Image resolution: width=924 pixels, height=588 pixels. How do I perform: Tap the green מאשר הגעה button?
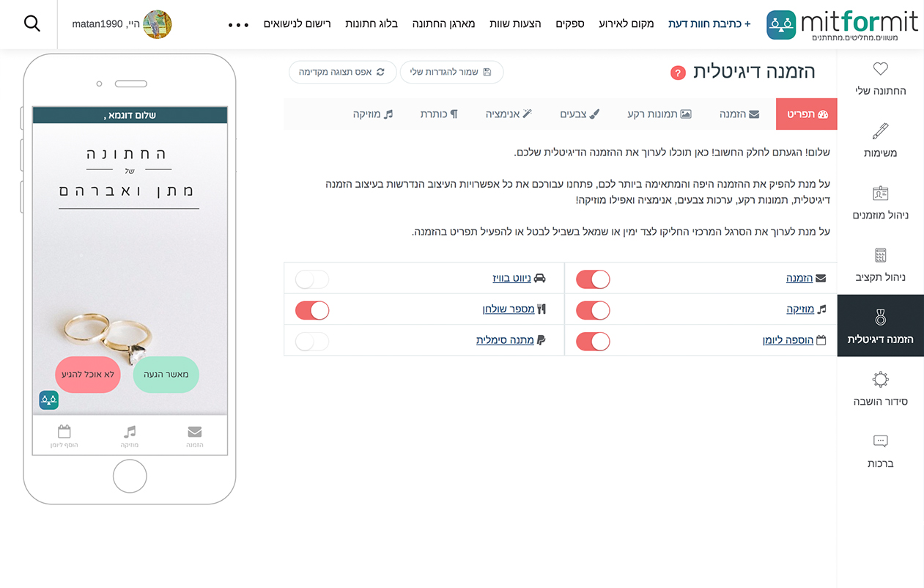(166, 375)
